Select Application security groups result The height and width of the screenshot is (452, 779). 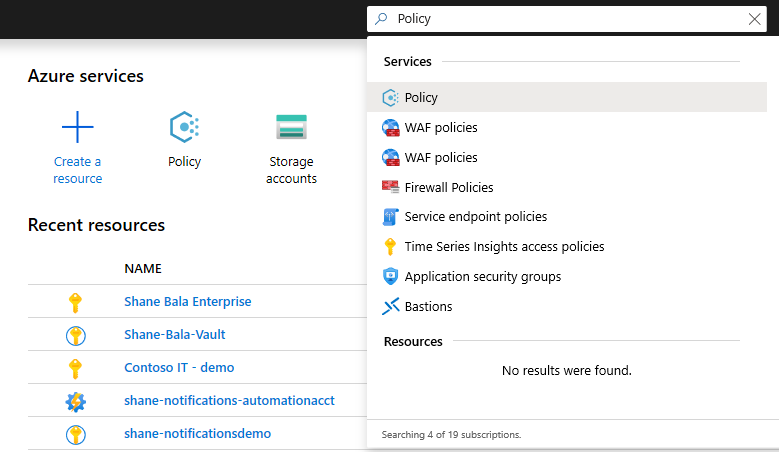567,277
